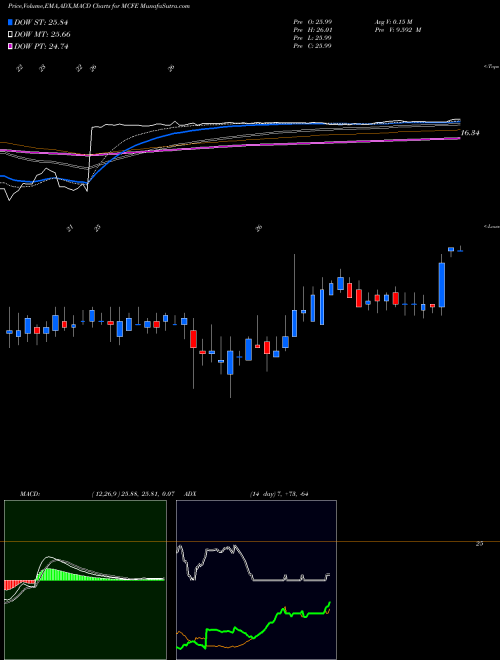
Task: Click the MACD (12,26,9) values text
Action: [133, 494]
